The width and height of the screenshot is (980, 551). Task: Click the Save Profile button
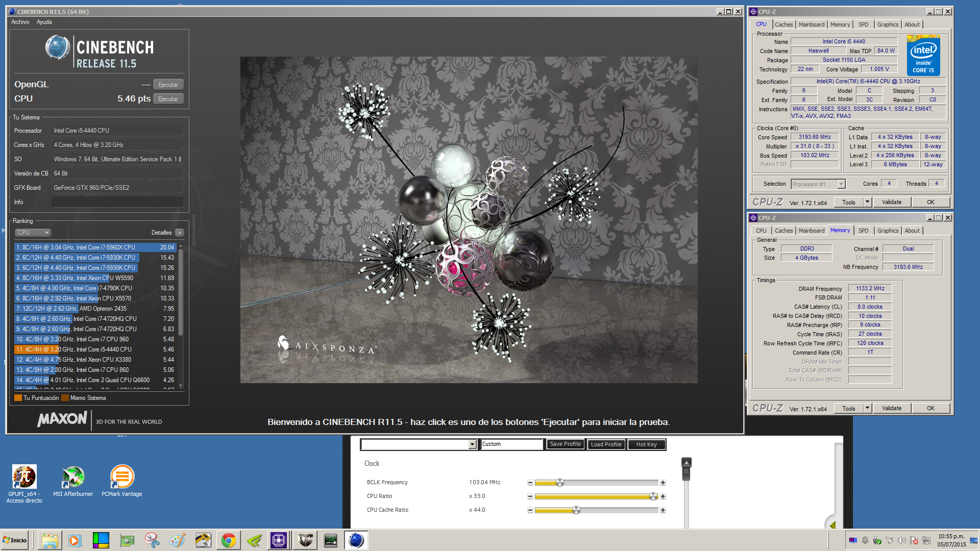click(x=565, y=444)
